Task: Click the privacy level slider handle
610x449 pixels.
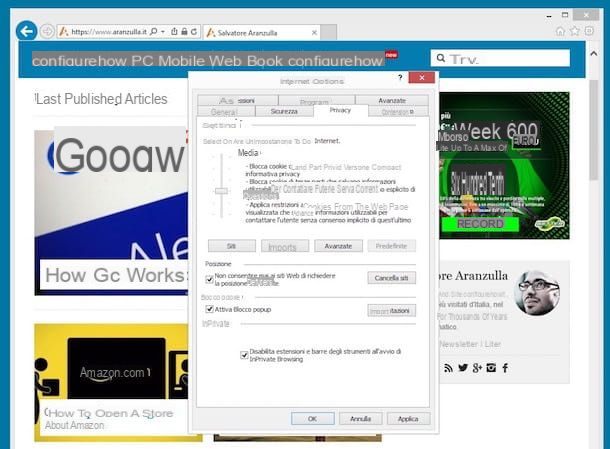Action: click(x=221, y=191)
